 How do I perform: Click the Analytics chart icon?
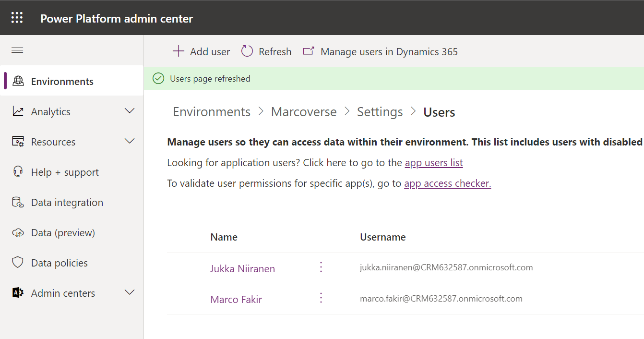[18, 111]
